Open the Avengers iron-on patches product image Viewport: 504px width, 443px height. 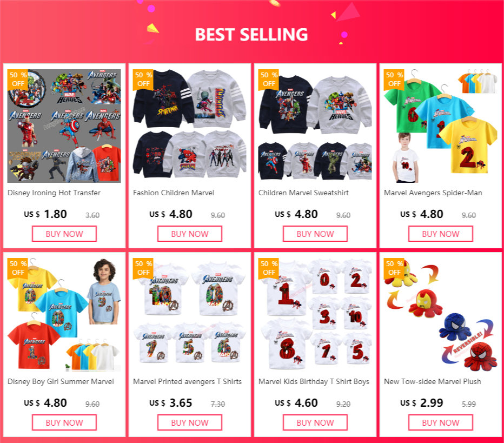point(64,125)
